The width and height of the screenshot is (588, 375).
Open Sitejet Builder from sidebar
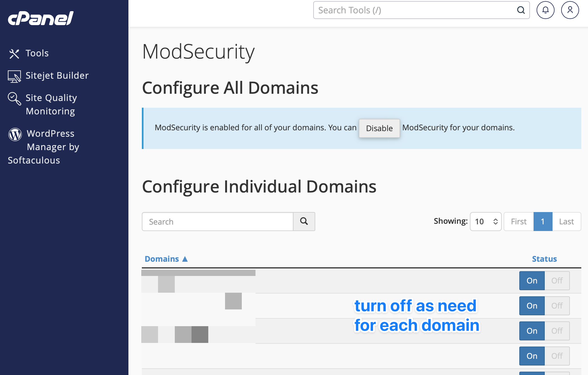tap(57, 75)
